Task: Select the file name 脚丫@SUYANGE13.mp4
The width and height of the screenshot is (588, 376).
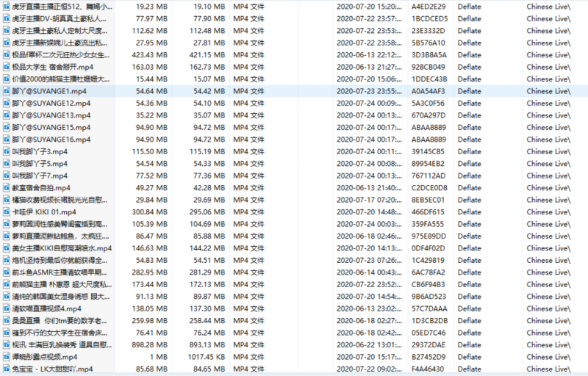Action: click(51, 115)
